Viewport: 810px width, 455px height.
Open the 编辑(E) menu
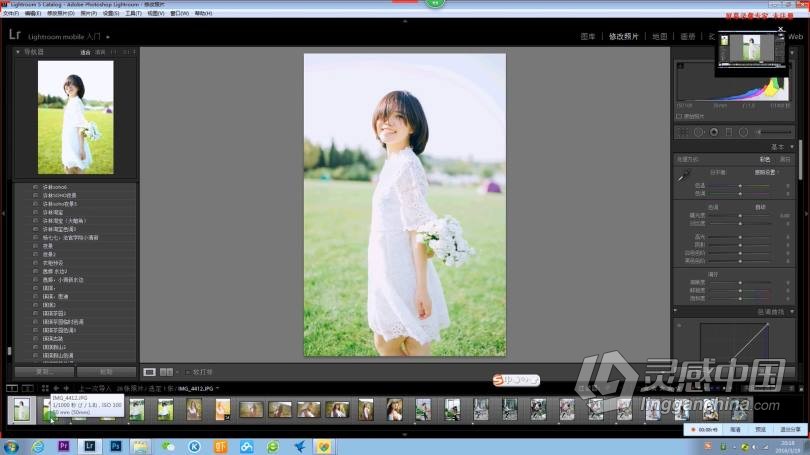pyautogui.click(x=33, y=13)
